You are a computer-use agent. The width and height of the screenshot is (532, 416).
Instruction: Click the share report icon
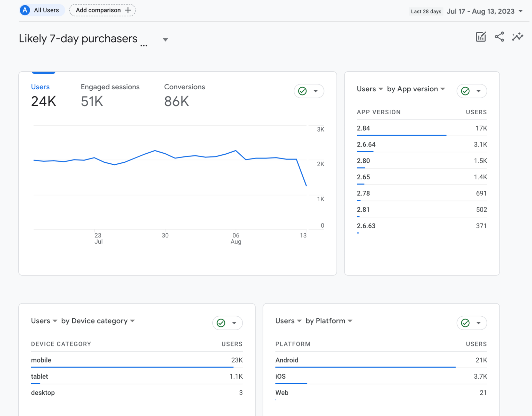point(499,37)
